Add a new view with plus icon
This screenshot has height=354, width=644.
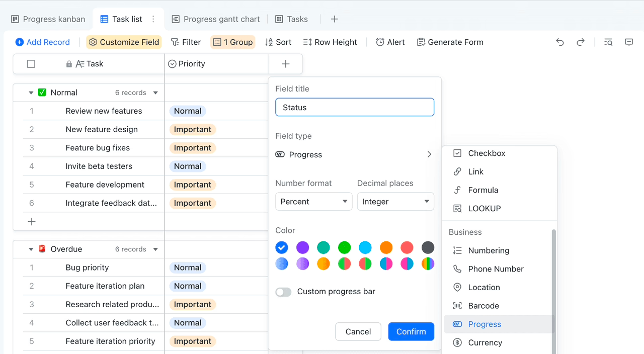pyautogui.click(x=334, y=19)
